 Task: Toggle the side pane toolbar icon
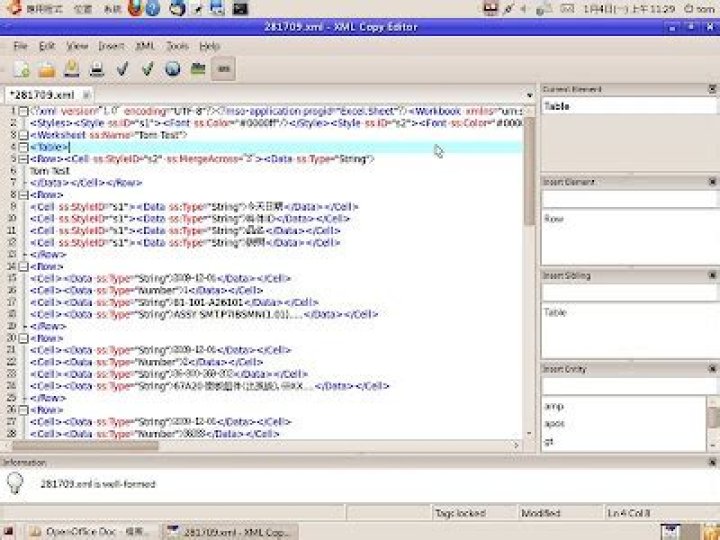click(x=198, y=69)
